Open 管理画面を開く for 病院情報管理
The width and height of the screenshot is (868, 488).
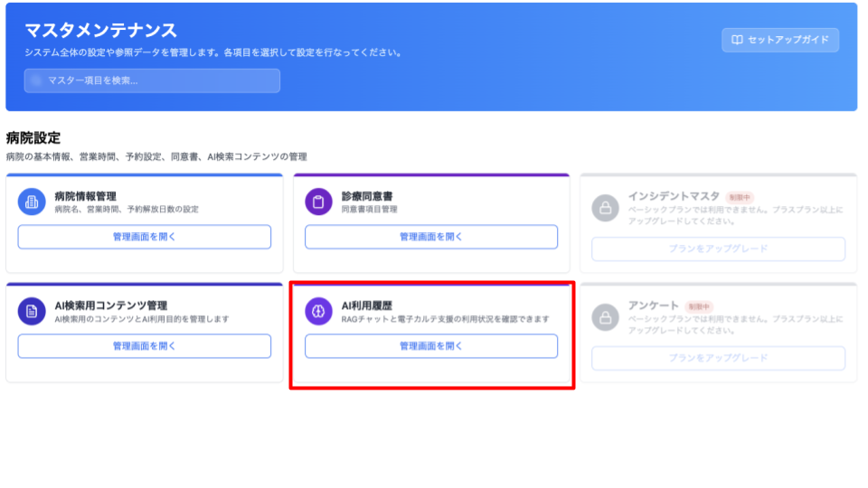(145, 237)
